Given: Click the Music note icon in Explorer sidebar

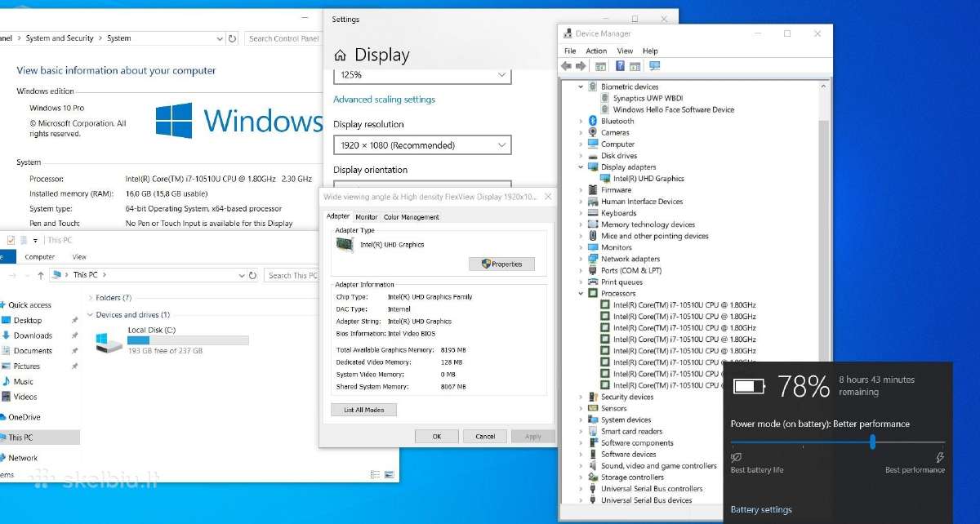Looking at the screenshot, I should tap(7, 381).
